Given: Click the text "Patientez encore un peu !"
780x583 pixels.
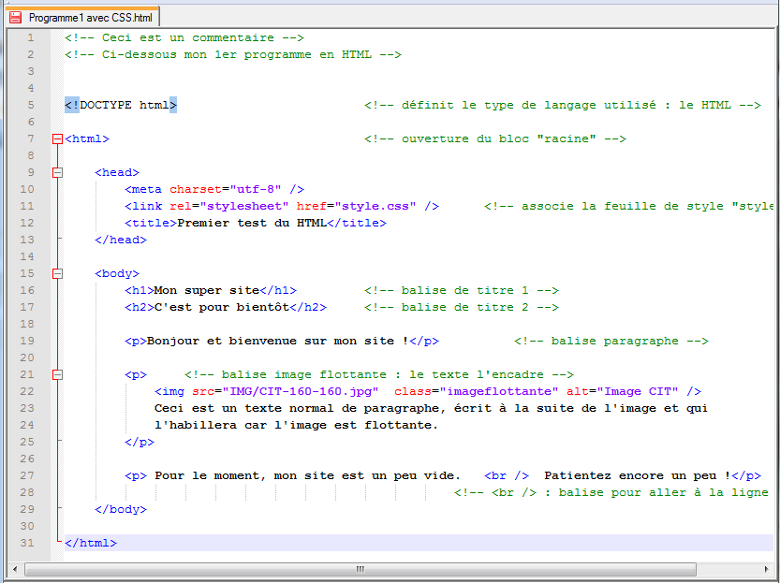Looking at the screenshot, I should (637, 476).
